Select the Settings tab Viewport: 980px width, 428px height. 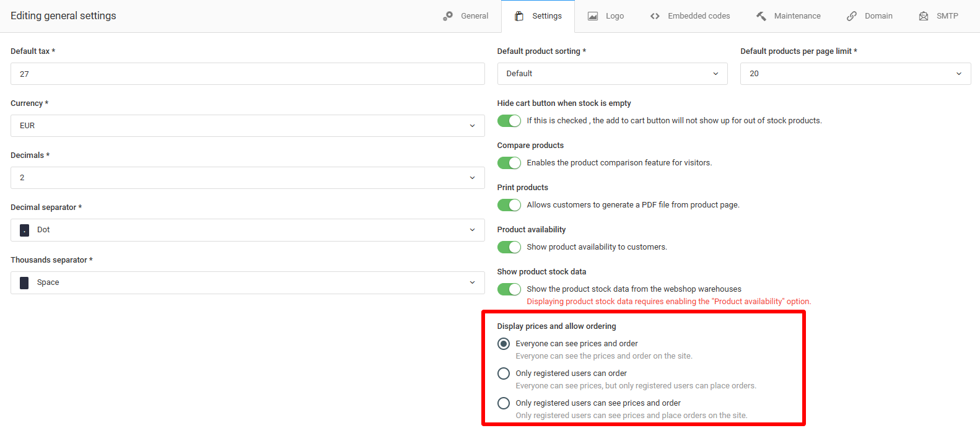tap(538, 16)
